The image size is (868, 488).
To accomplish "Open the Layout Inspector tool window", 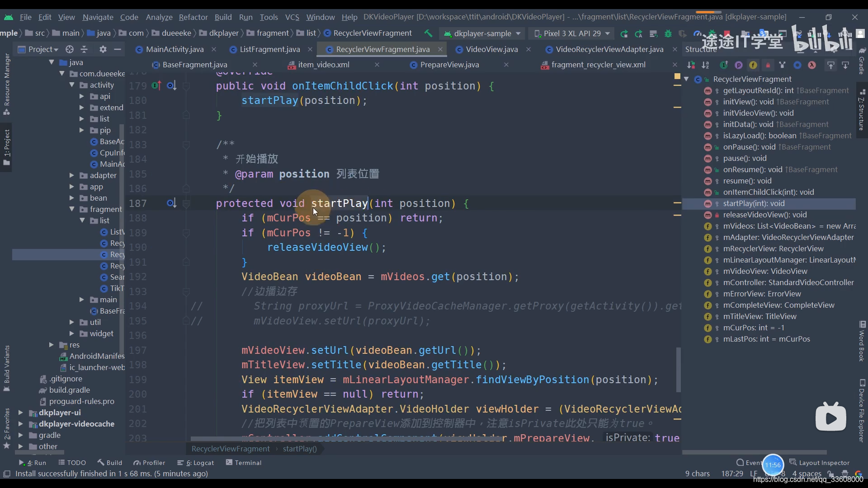I will 820,463.
